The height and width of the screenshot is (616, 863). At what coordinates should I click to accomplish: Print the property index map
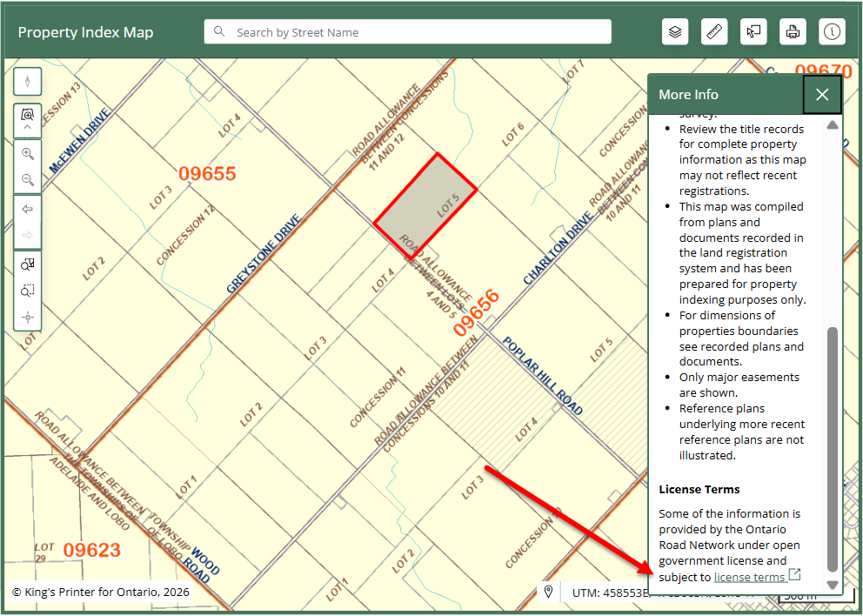pyautogui.click(x=793, y=32)
